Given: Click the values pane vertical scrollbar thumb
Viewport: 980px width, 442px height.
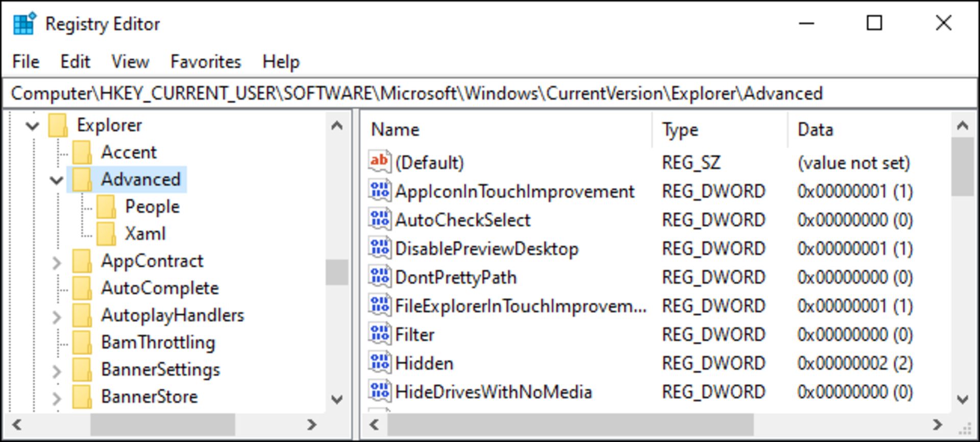Looking at the screenshot, I should coord(963,167).
